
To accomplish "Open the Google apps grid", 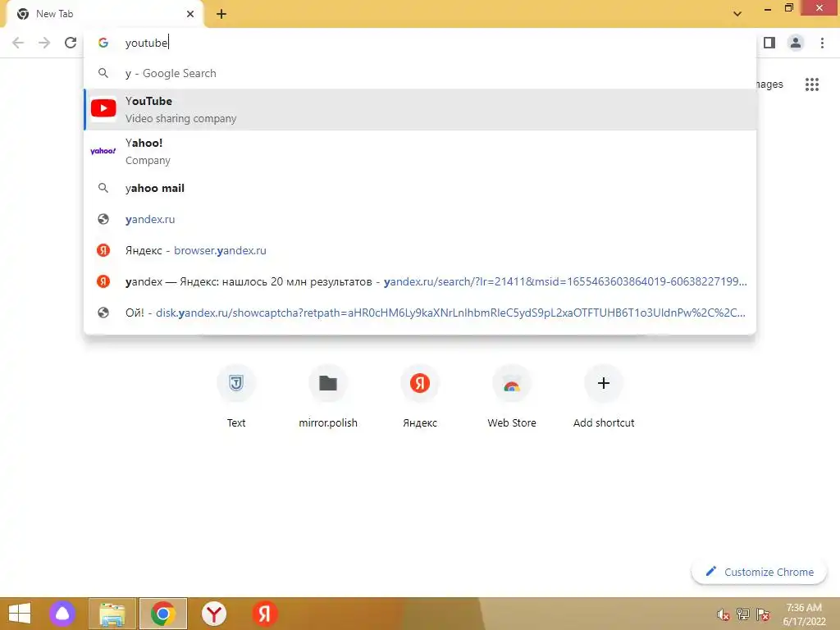I will [x=812, y=84].
